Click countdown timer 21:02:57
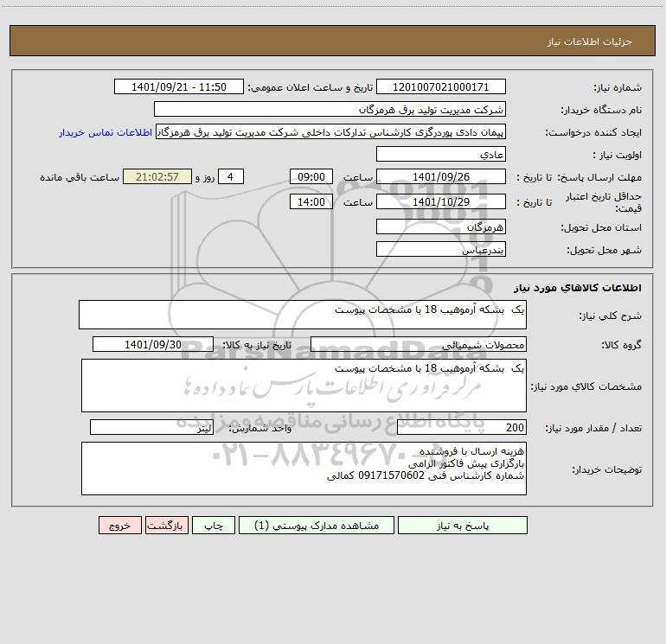This screenshot has width=666, height=644. pyautogui.click(x=157, y=176)
